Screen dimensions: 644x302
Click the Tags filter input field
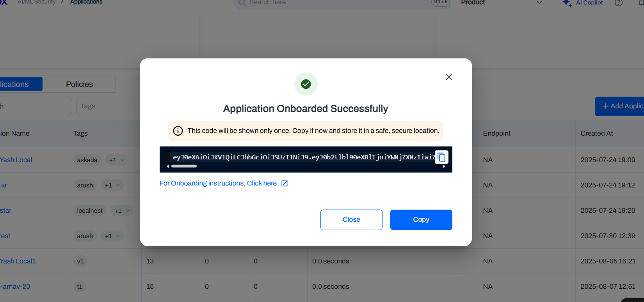pos(107,106)
